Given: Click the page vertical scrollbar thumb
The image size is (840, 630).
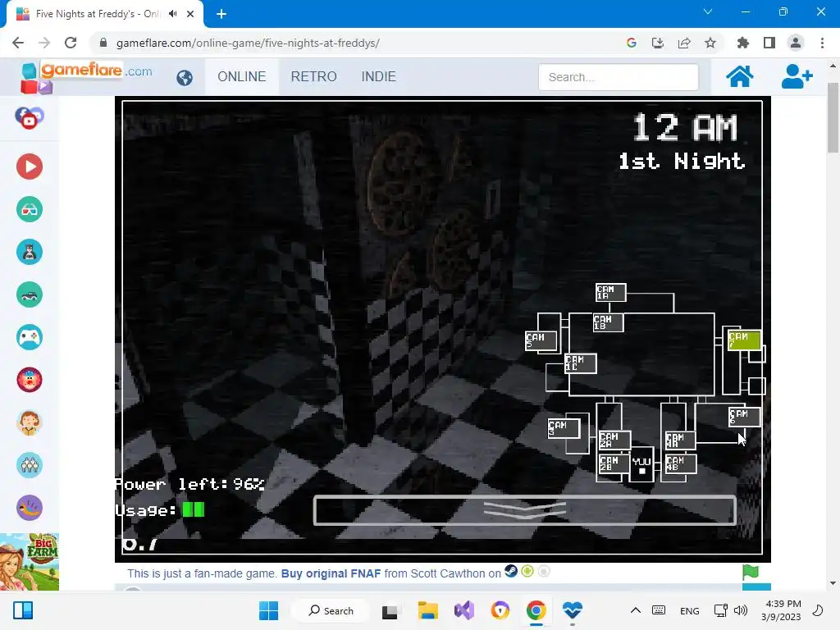Looking at the screenshot, I should coord(833,116).
